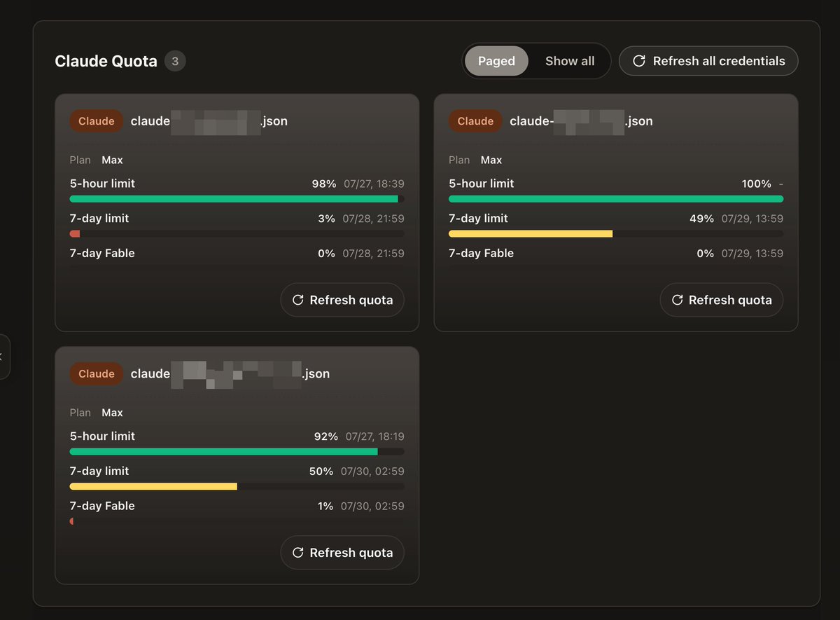840x620 pixels.
Task: Click the yellow 50% 7-day limit bar
Action: click(153, 486)
